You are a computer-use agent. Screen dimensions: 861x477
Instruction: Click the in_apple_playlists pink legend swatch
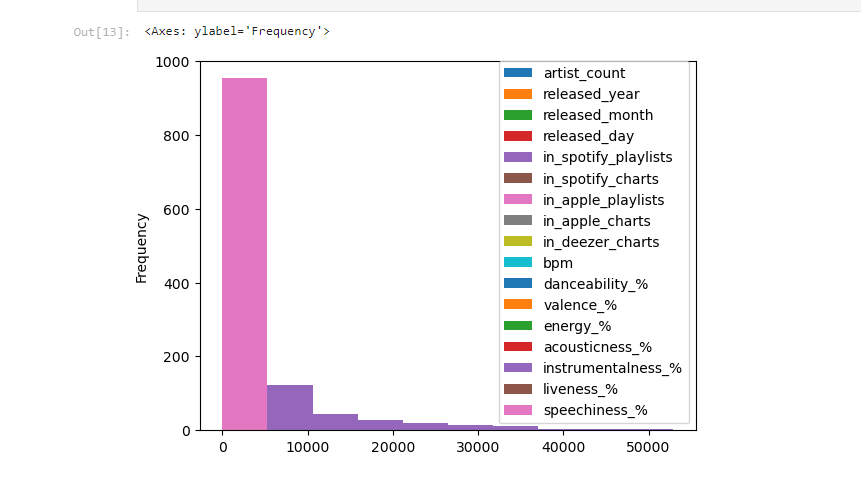518,200
